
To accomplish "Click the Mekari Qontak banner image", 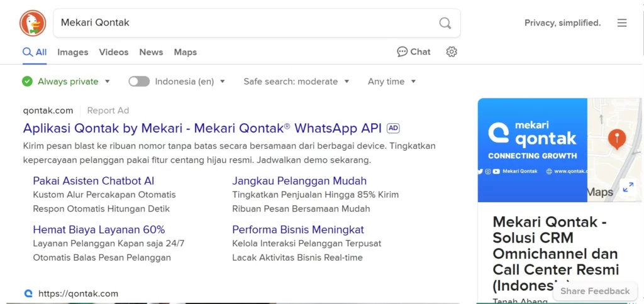I will point(532,149).
